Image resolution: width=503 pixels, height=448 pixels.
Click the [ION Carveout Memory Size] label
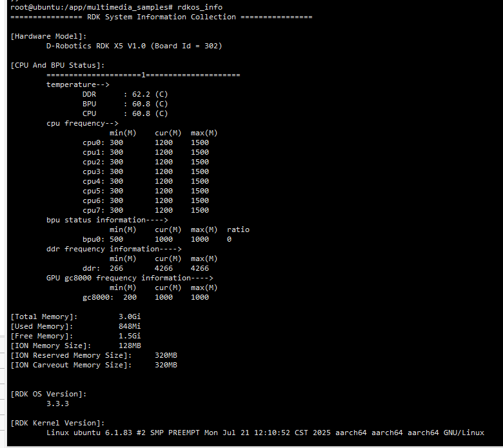click(x=66, y=365)
